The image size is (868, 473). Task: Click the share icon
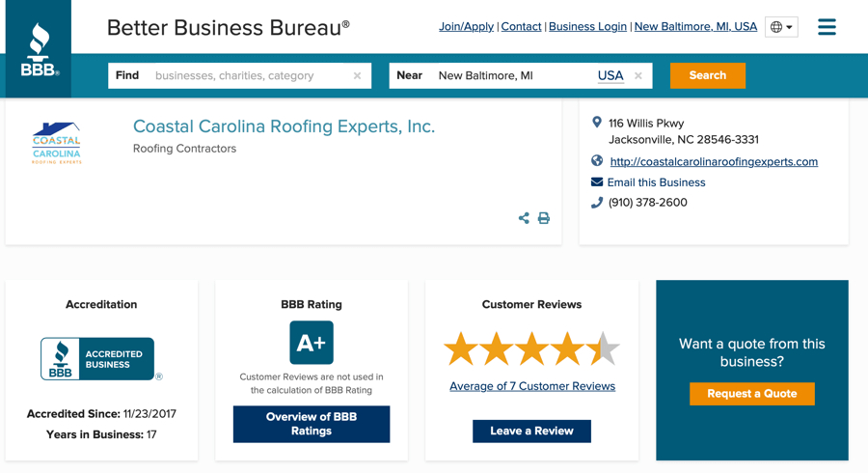pyautogui.click(x=524, y=218)
